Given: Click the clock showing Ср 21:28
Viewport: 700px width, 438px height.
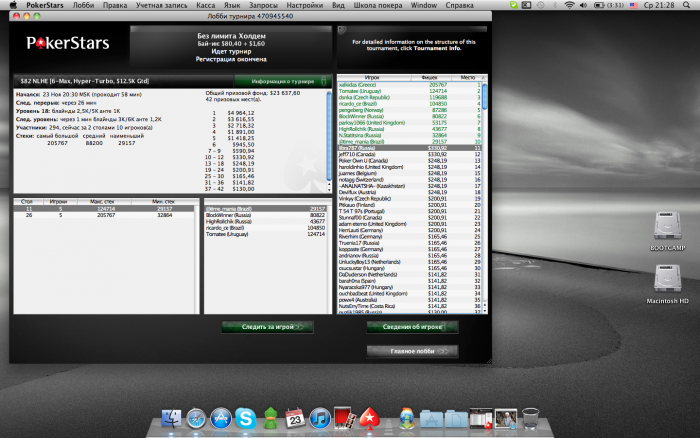Looking at the screenshot, I should (659, 5).
